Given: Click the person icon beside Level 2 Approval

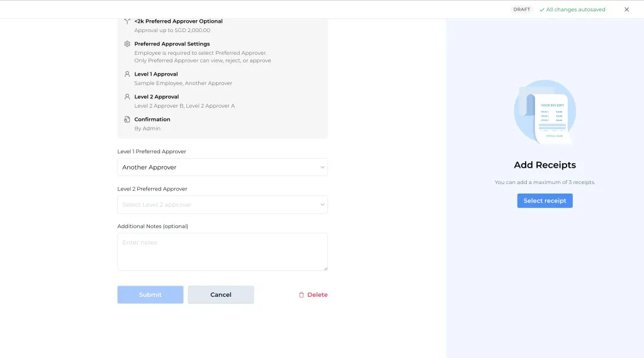Looking at the screenshot, I should (x=127, y=97).
